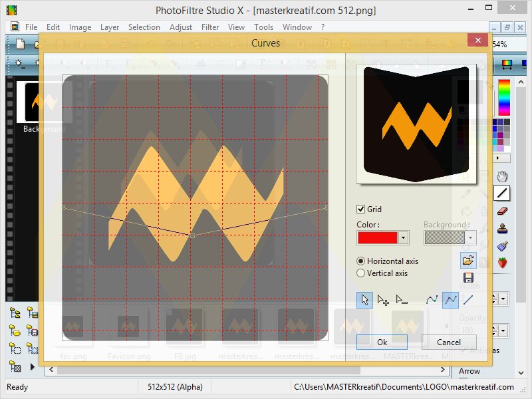Click the Curves preview image
The image size is (532, 399).
pyautogui.click(x=416, y=124)
